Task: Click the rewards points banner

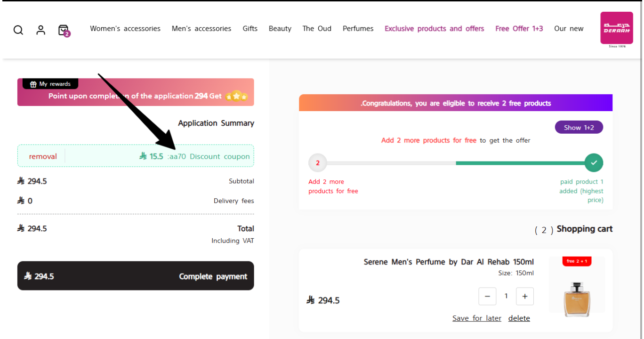Action: [136, 92]
